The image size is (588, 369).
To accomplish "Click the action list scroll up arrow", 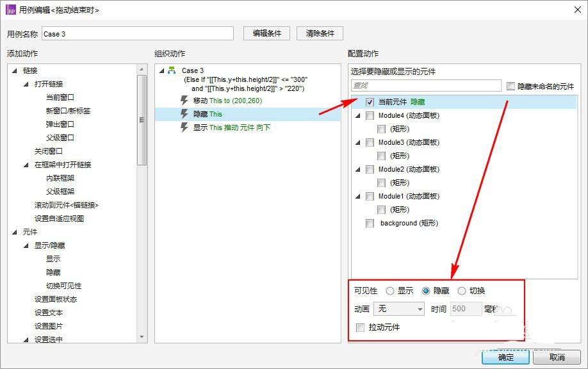I will click(x=142, y=69).
